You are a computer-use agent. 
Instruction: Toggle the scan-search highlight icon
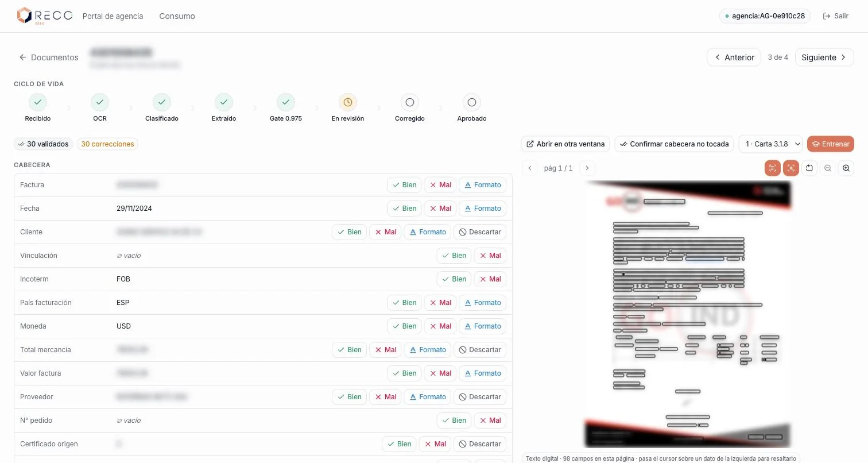(791, 168)
